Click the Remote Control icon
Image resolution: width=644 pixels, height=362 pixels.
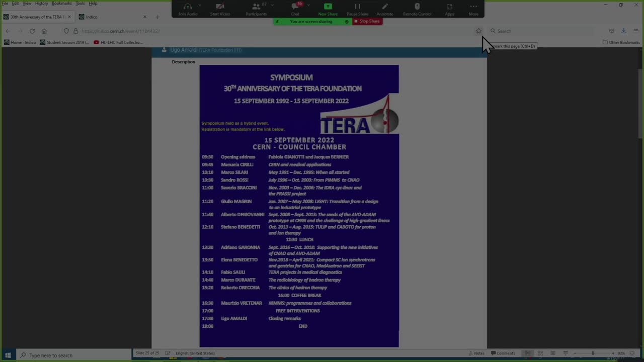click(x=417, y=9)
